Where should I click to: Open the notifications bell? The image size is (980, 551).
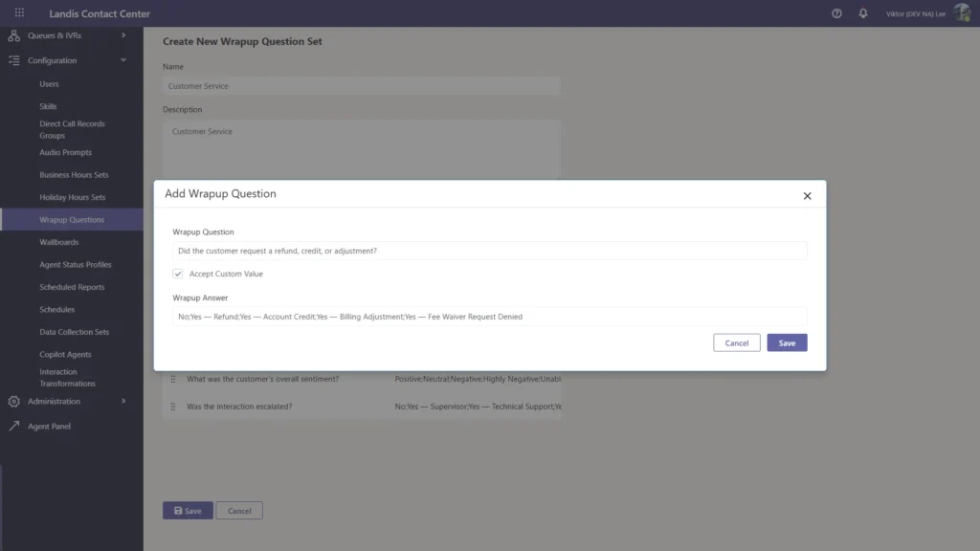[863, 13]
